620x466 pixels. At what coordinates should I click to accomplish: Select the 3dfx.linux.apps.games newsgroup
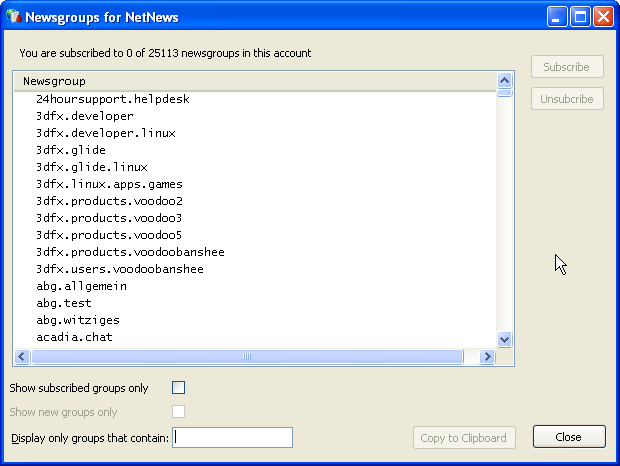tap(109, 184)
